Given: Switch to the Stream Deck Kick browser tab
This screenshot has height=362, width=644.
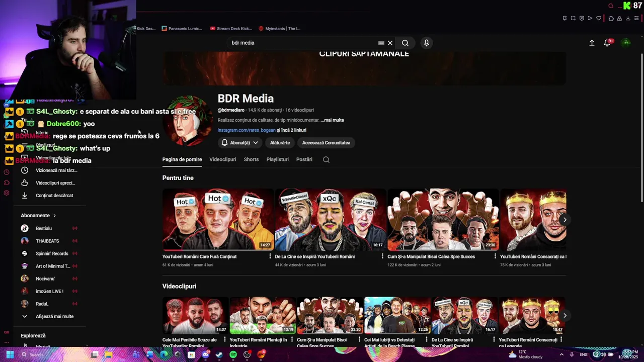Looking at the screenshot, I should [231, 29].
